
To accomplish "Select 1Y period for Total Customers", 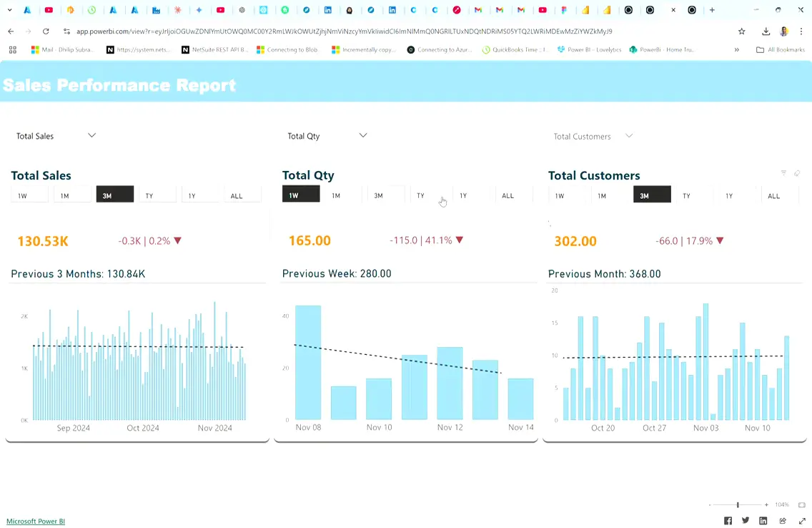I will click(737, 196).
